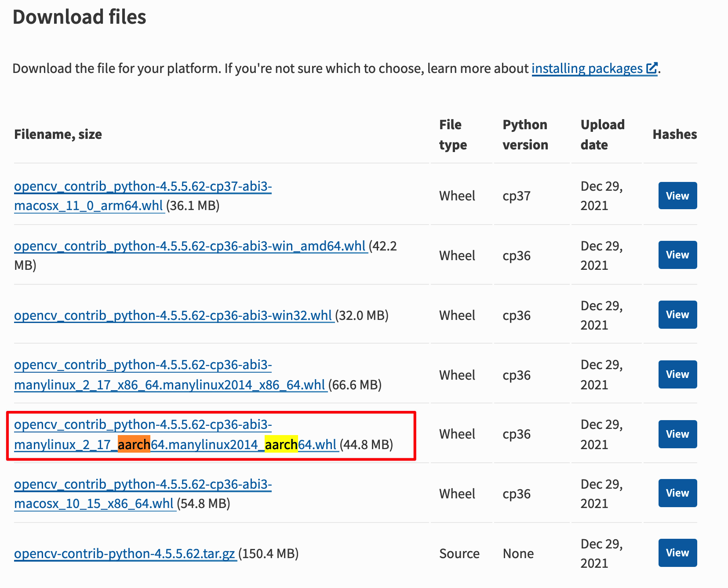
Task: View hashes for the tar.gz source file
Action: (677, 553)
